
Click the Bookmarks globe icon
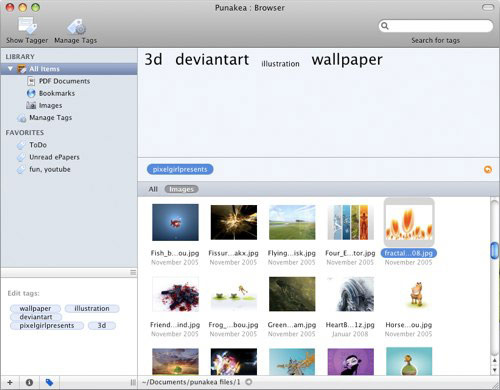click(31, 93)
